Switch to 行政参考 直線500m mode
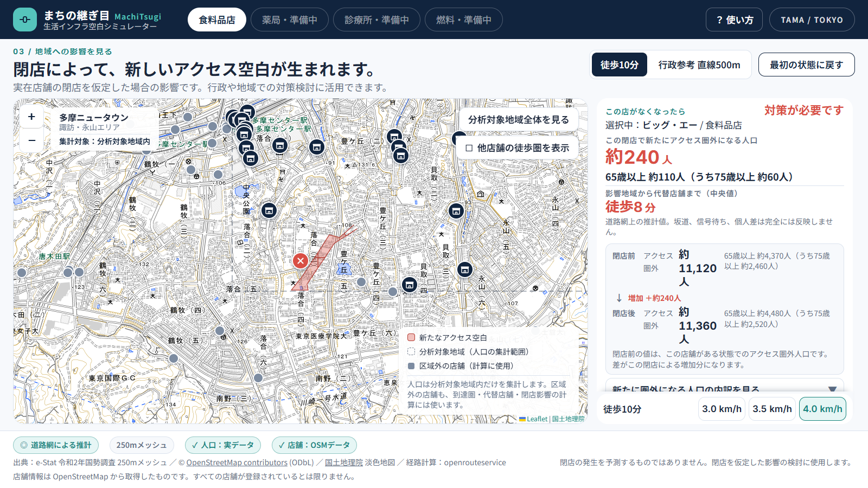 [699, 65]
